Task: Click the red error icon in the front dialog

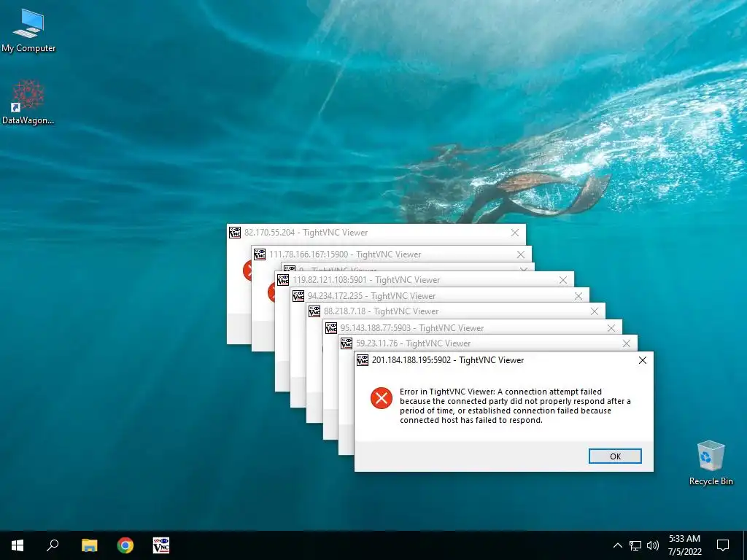Action: coord(382,398)
